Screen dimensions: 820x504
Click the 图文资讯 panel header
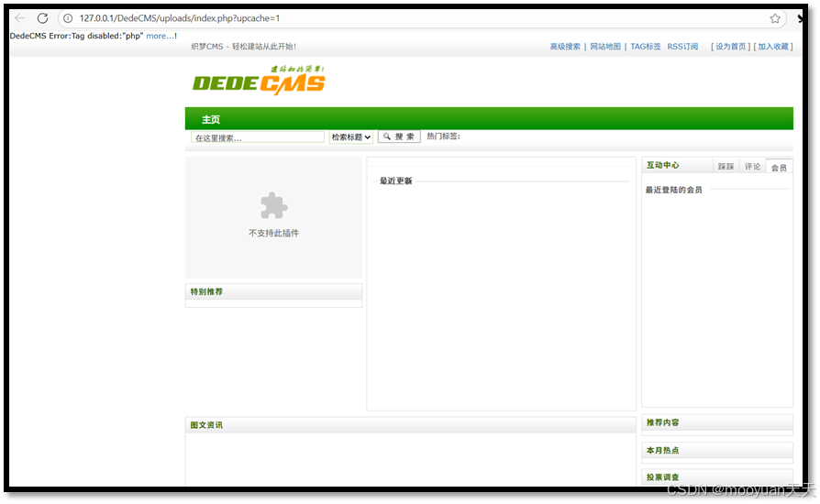coord(411,424)
